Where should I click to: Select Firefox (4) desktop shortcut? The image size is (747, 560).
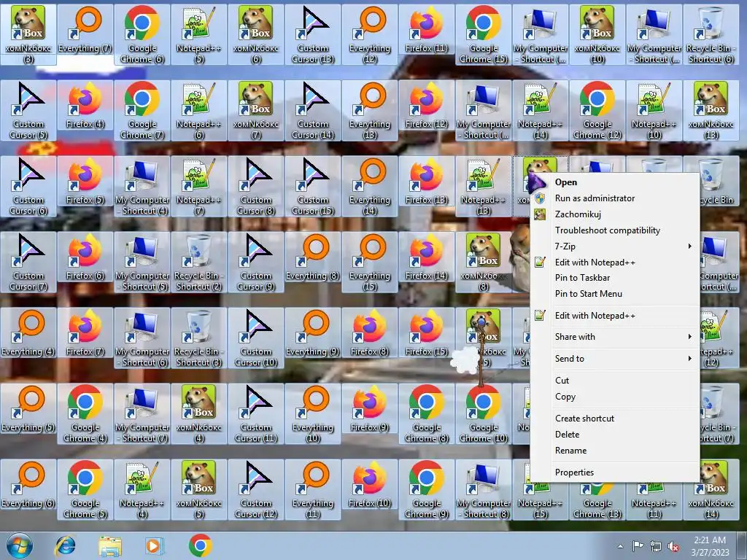85,106
